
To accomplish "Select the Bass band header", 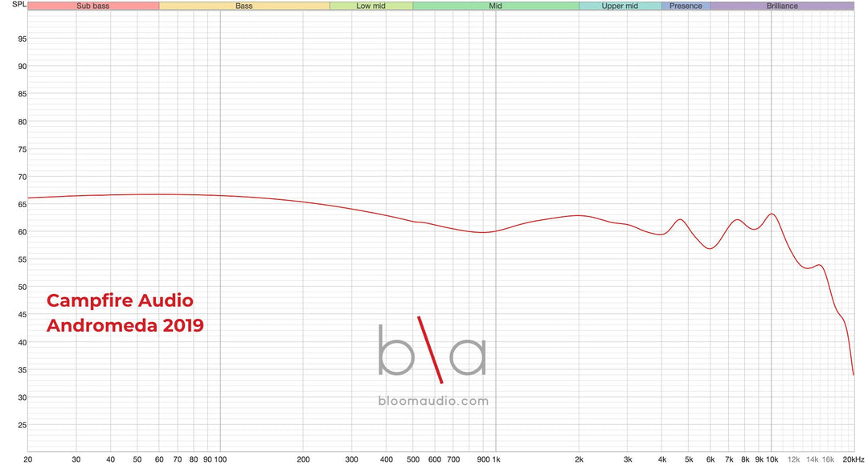I will point(244,6).
